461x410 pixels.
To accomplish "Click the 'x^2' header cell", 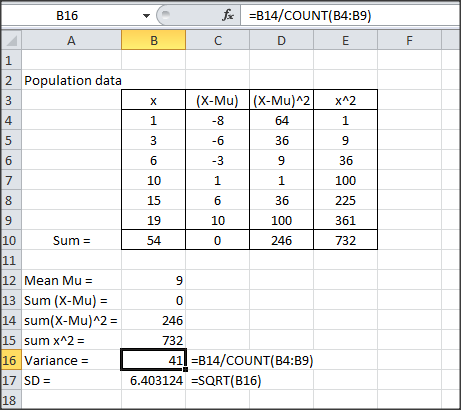I will (345, 100).
